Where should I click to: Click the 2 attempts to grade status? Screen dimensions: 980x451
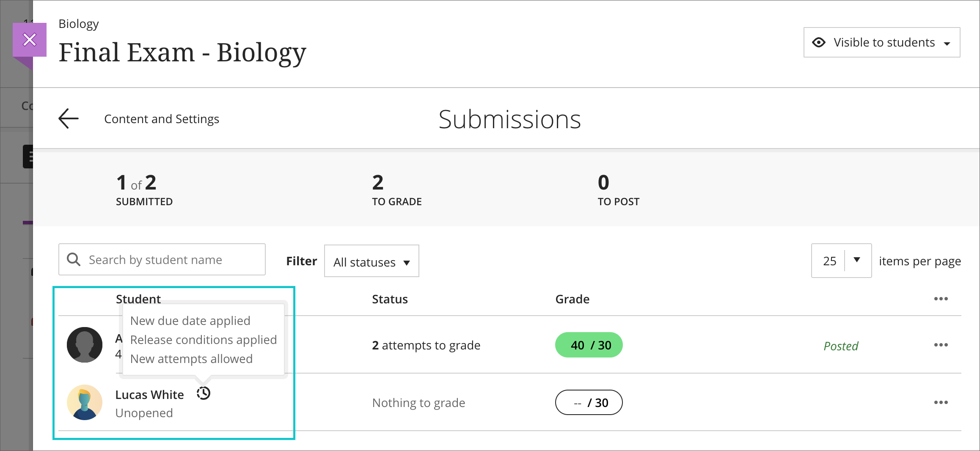point(426,345)
